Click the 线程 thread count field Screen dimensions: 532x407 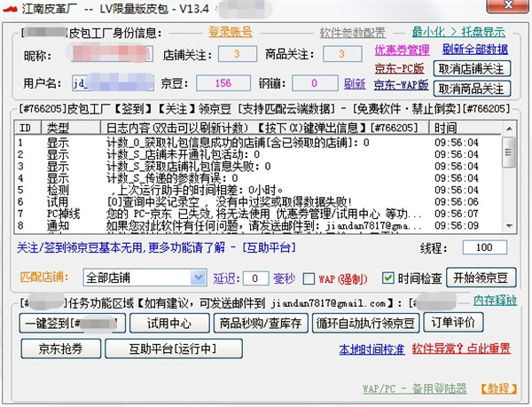[x=484, y=247]
